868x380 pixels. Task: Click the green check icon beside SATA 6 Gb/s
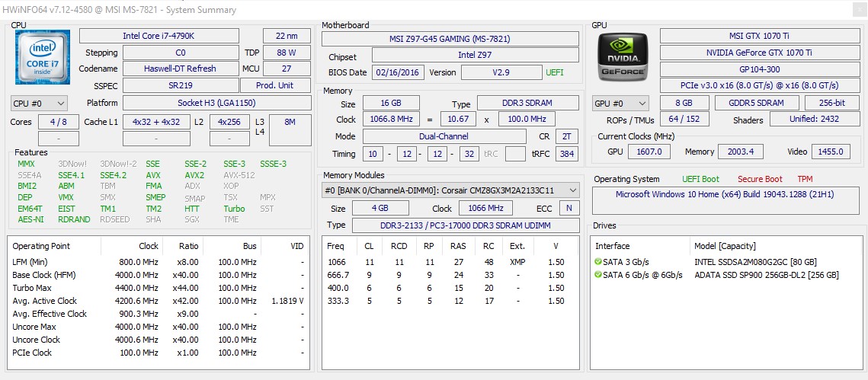(598, 275)
